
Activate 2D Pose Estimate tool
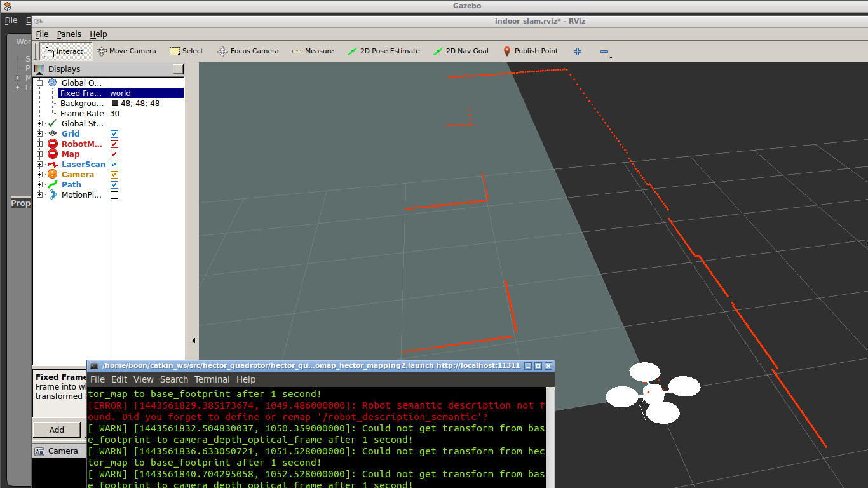(383, 51)
